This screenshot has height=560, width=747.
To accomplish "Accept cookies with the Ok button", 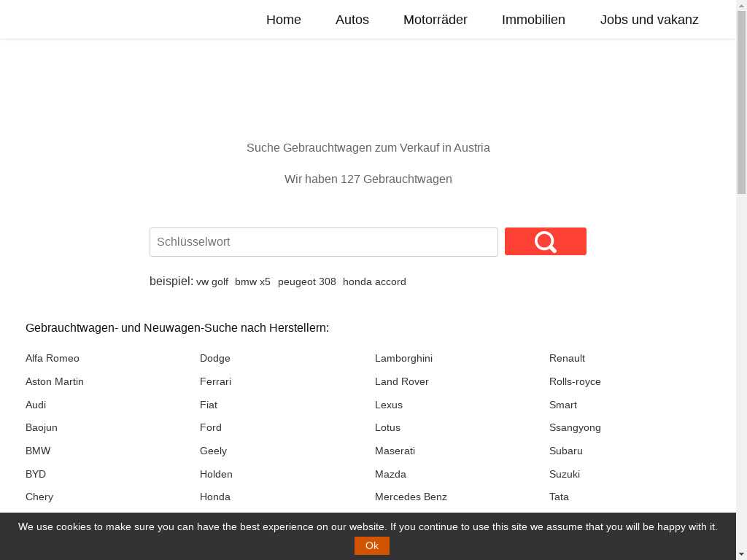I will pos(371,545).
